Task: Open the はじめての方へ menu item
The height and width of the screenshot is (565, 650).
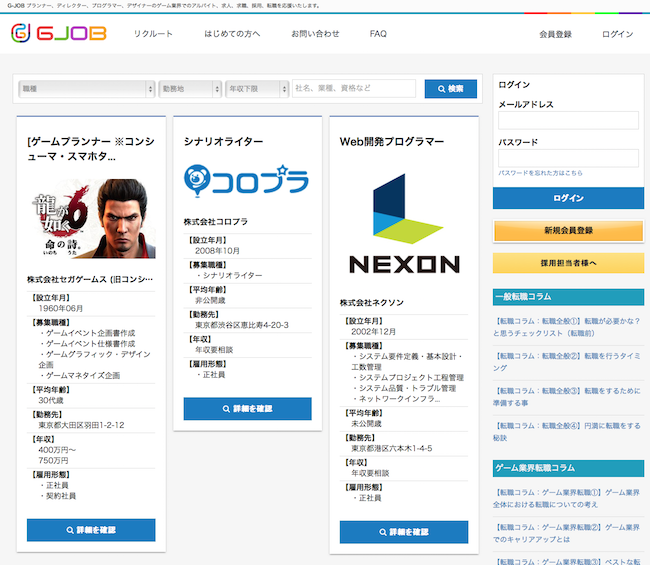Action: coord(232,34)
